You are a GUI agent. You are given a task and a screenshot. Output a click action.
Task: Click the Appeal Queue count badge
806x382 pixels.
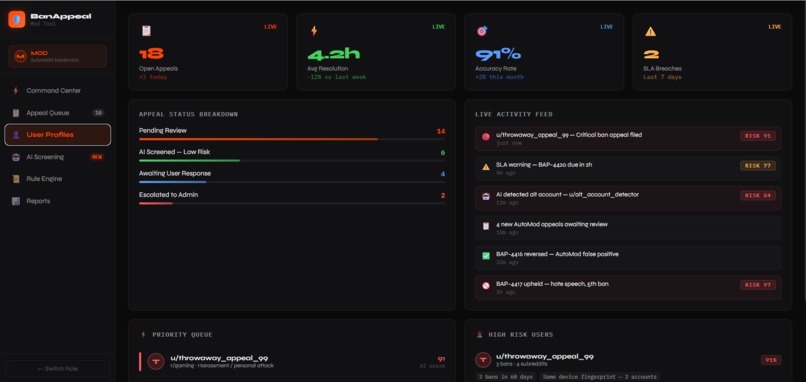click(x=98, y=113)
